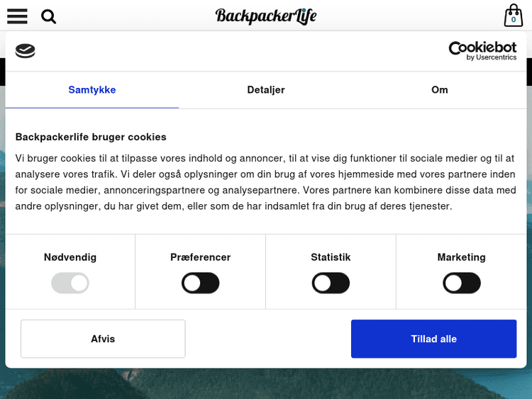Viewport: 532px width, 399px height.
Task: Turn on the Statistik cookies switch
Action: (x=331, y=283)
